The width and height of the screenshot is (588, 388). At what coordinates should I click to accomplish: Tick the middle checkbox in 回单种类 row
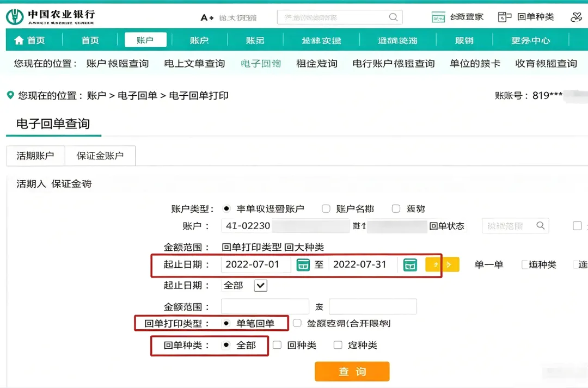click(x=277, y=345)
